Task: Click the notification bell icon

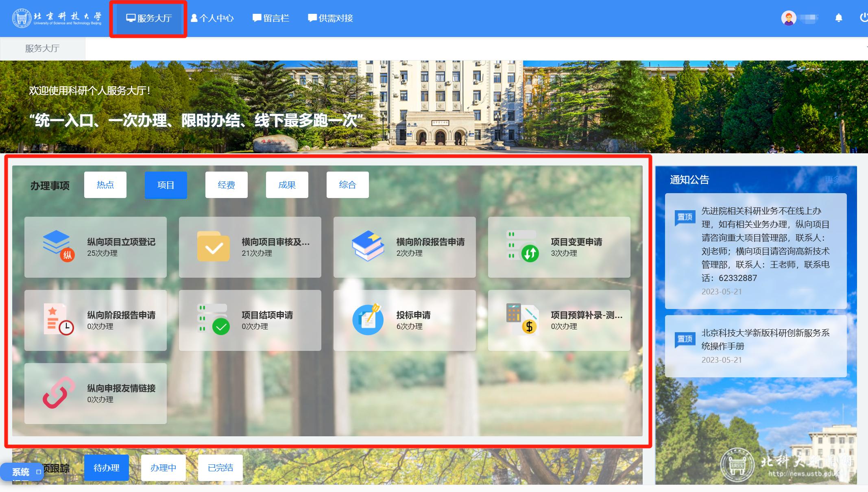Action: coord(838,18)
